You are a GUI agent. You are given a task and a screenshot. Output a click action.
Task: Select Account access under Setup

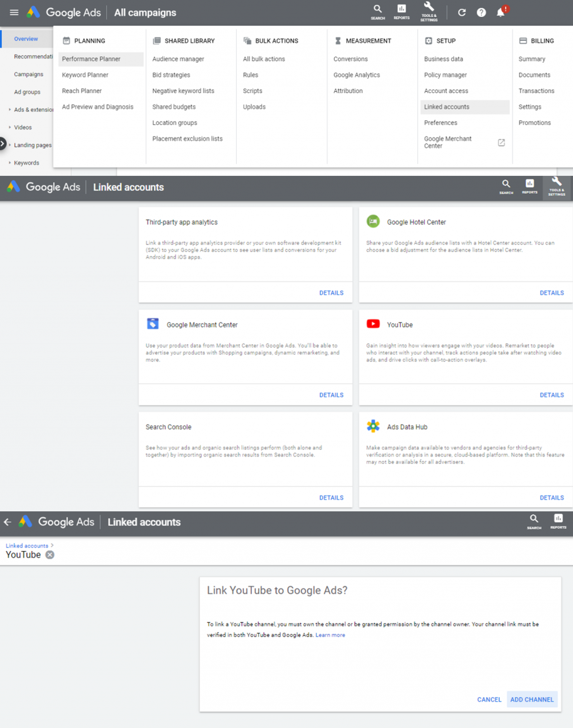(446, 91)
